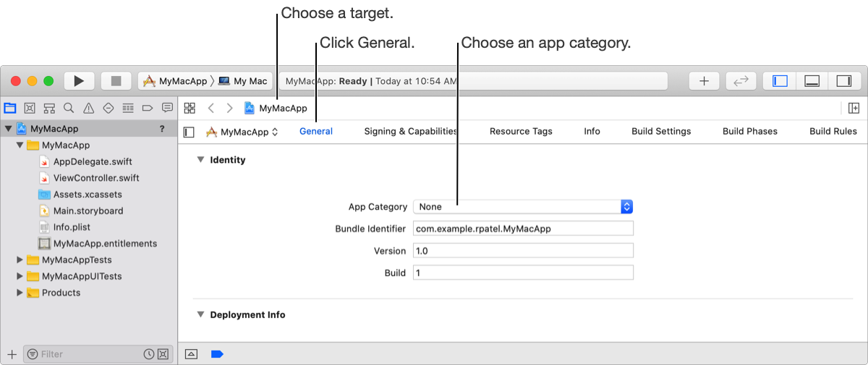Toggle the right inspector panel button
This screenshot has height=365, width=868.
click(843, 81)
